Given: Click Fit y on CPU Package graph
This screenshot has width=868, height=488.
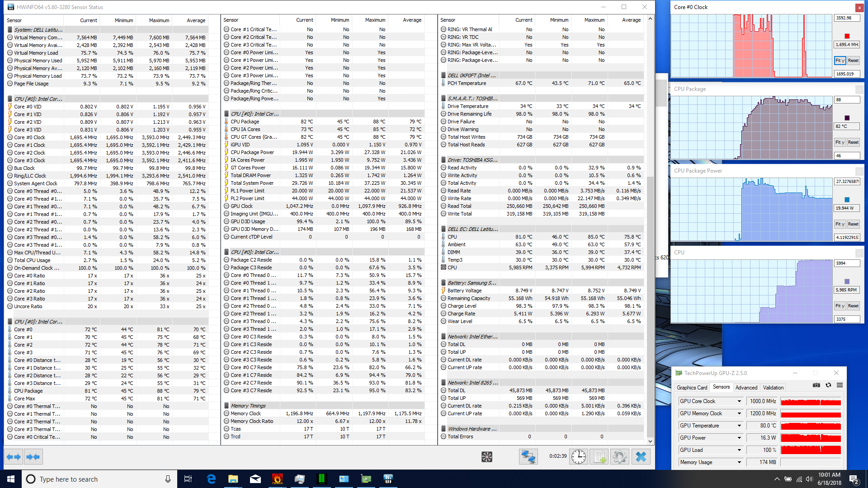Looking at the screenshot, I should (840, 142).
